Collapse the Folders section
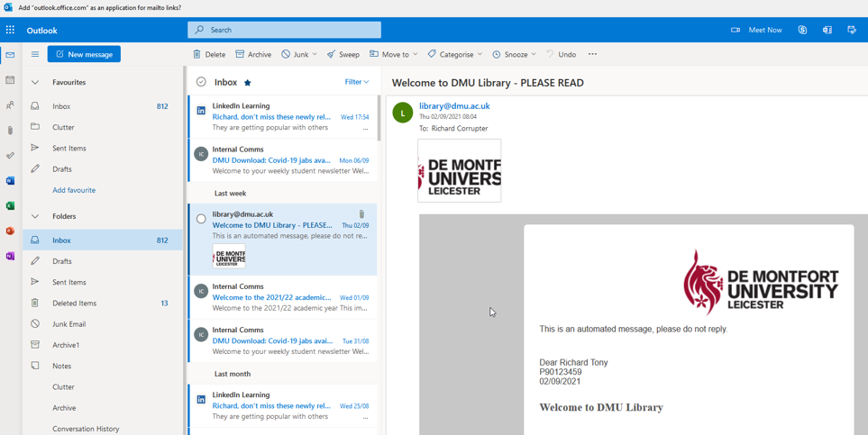Viewport: 868px width, 435px height. coord(35,216)
